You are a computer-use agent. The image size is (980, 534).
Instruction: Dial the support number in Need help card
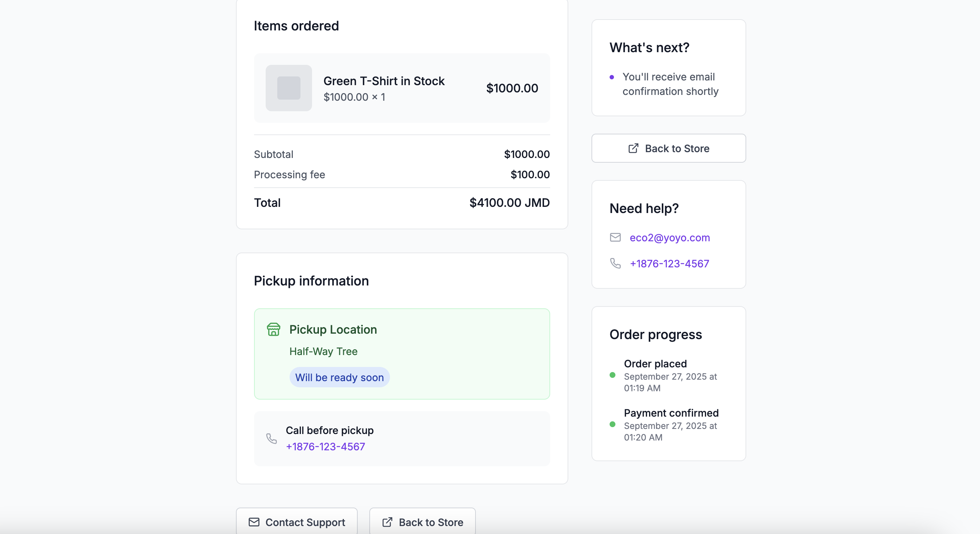669,264
